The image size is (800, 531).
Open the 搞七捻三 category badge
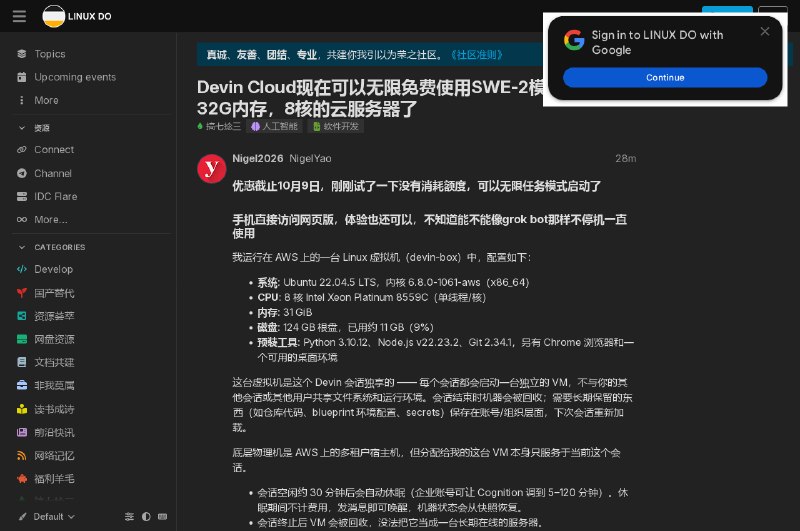tap(219, 127)
